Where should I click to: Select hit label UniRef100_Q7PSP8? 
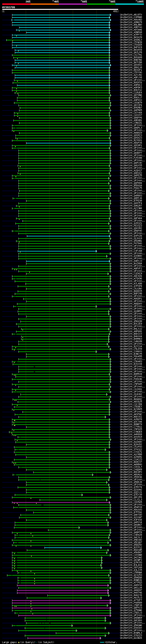[x=131, y=286]
